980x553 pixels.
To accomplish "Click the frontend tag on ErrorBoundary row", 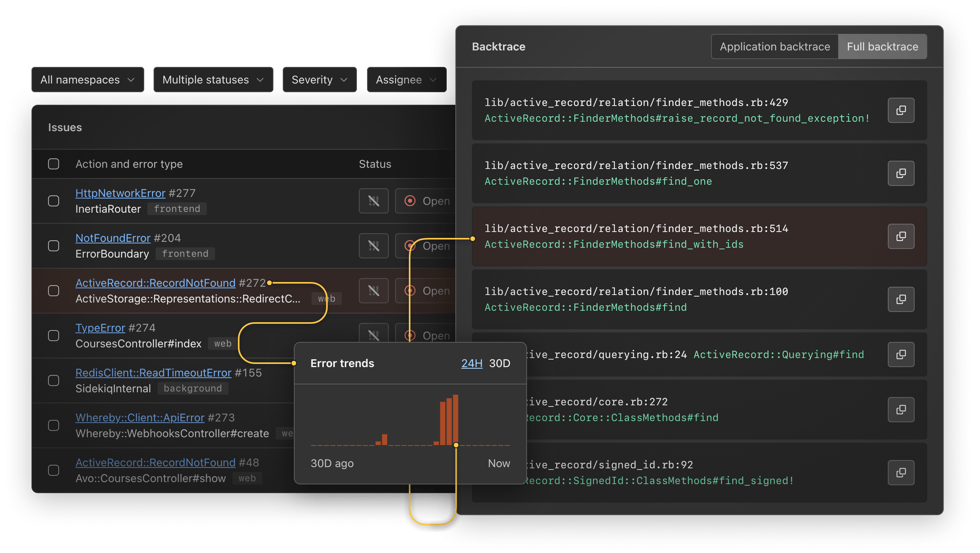I will click(x=185, y=254).
